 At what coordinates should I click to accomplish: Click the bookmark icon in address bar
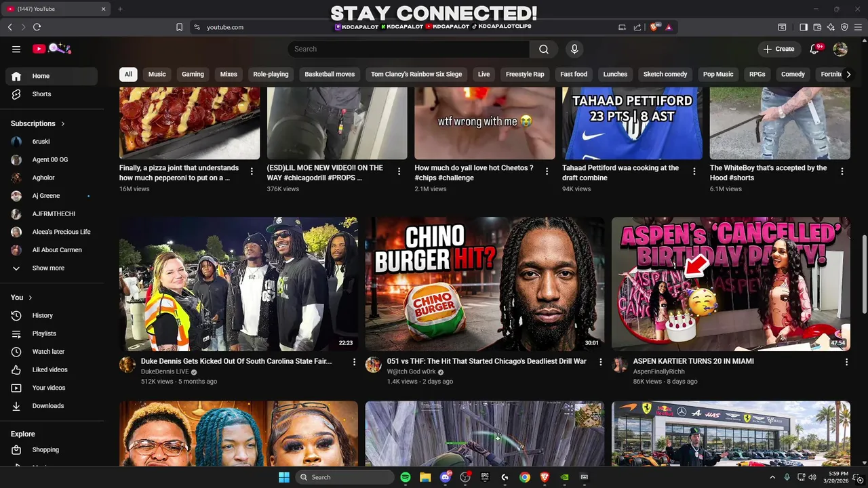179,27
